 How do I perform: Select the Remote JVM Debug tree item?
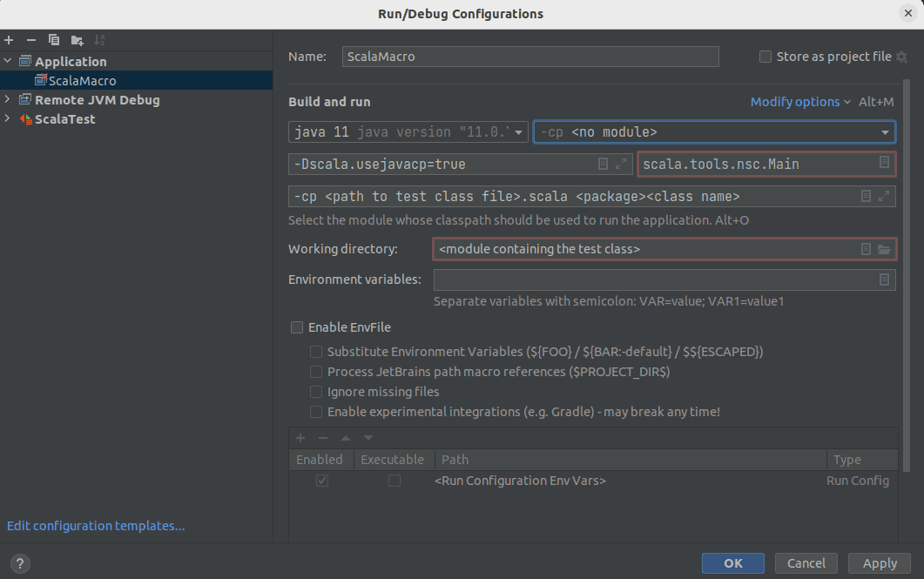[x=98, y=100]
